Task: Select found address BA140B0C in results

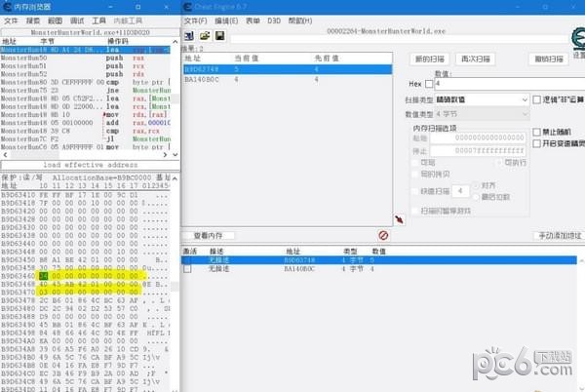Action: click(288, 79)
